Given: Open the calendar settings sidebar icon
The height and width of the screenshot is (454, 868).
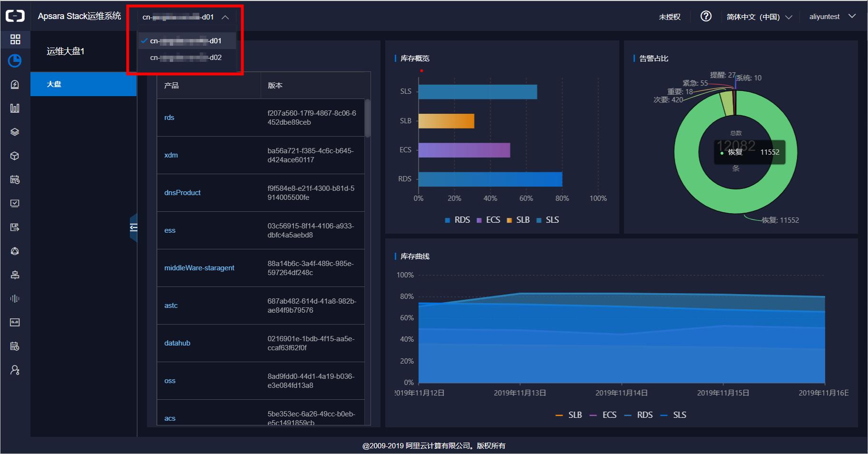Looking at the screenshot, I should pos(15,346).
